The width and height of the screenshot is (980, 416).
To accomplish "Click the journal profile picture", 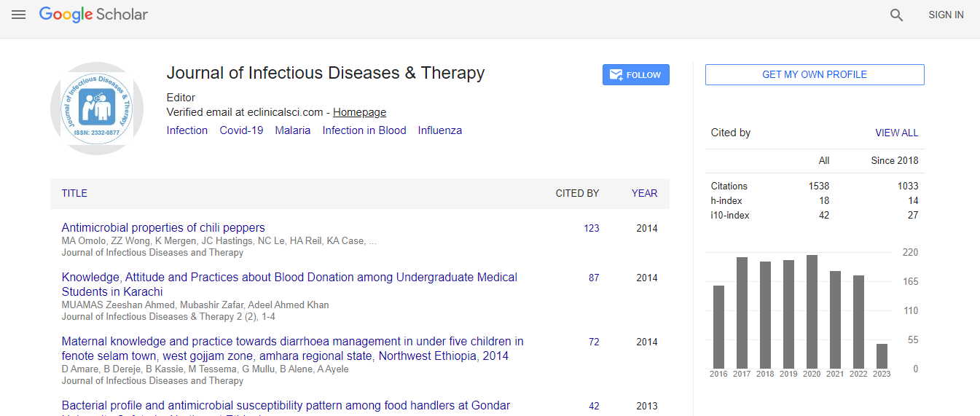I will [x=97, y=109].
